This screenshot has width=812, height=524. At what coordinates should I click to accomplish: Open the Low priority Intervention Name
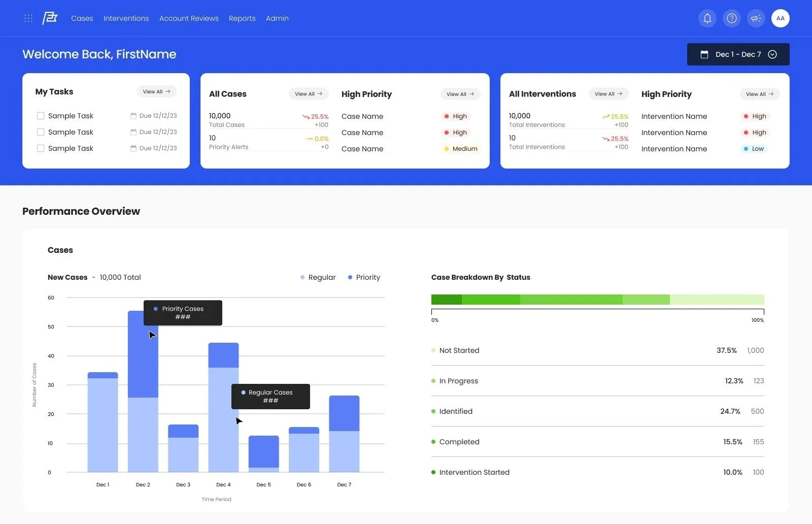674,149
